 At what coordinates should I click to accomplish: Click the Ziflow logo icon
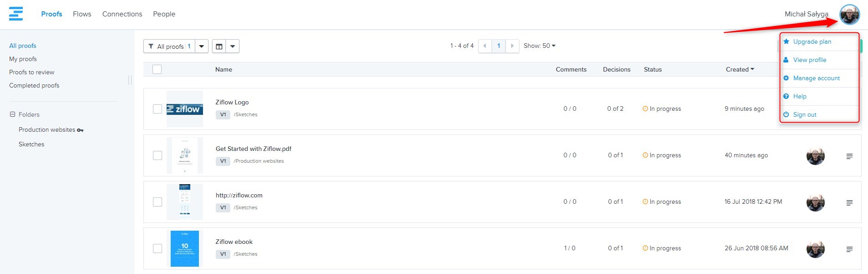point(16,14)
